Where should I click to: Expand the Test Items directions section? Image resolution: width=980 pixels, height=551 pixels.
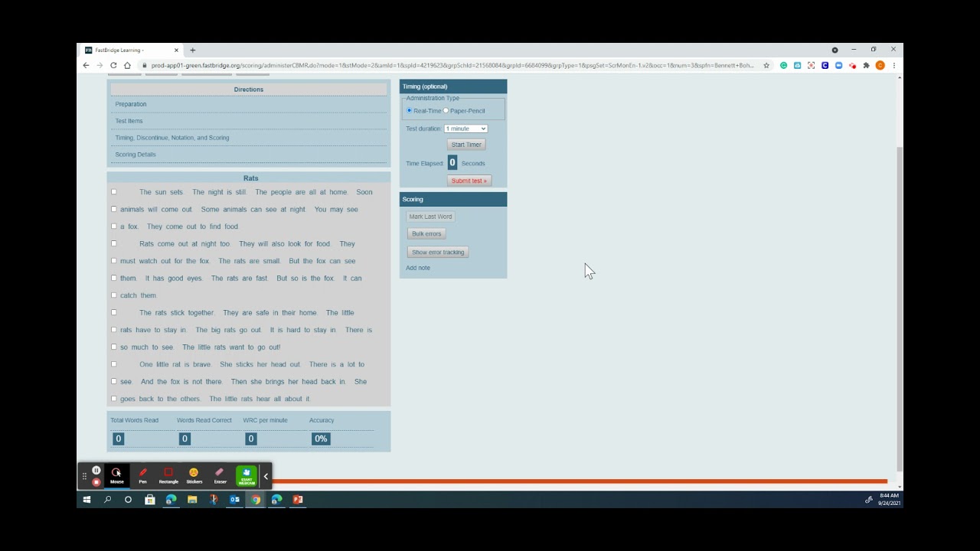click(129, 121)
